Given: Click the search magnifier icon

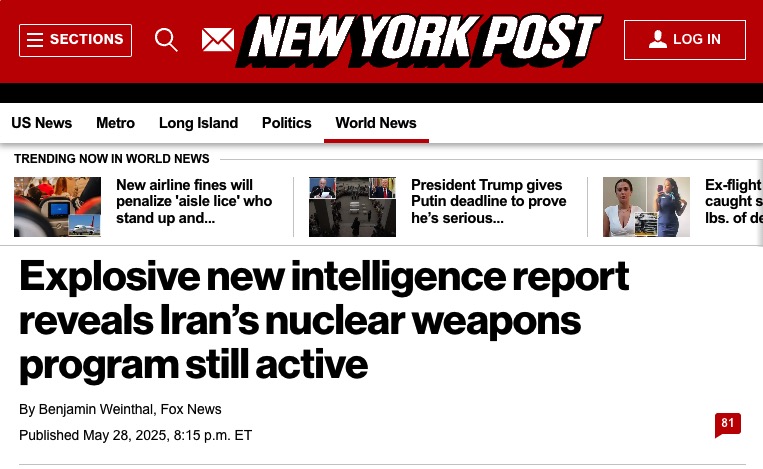Looking at the screenshot, I should (x=166, y=40).
